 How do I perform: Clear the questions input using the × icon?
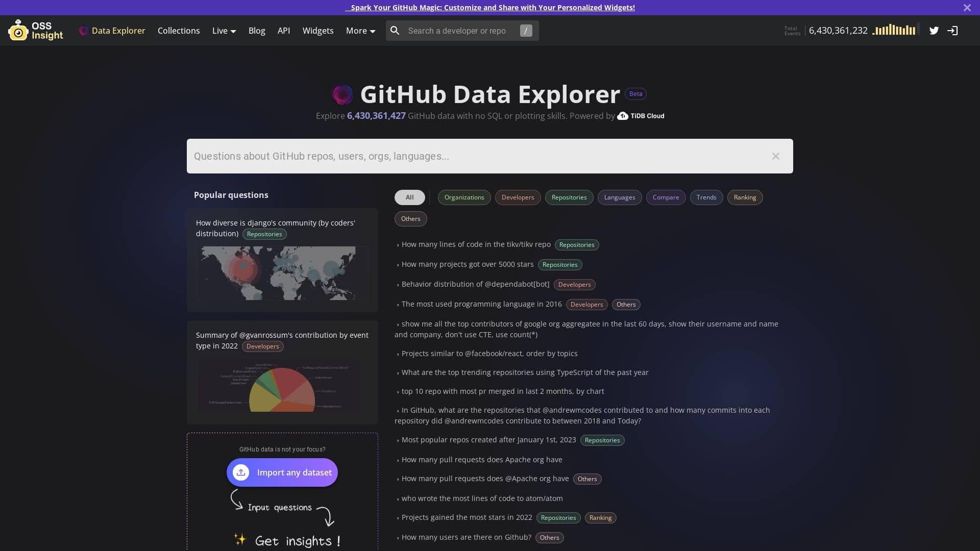click(775, 156)
